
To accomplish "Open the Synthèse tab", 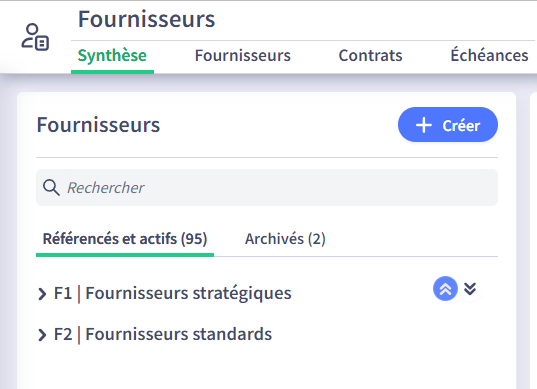I will click(x=112, y=56).
